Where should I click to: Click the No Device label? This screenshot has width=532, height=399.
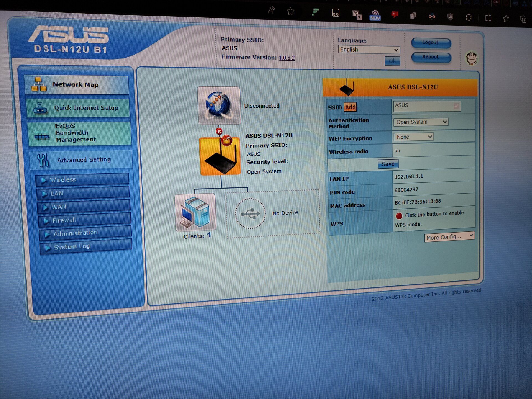coord(285,213)
